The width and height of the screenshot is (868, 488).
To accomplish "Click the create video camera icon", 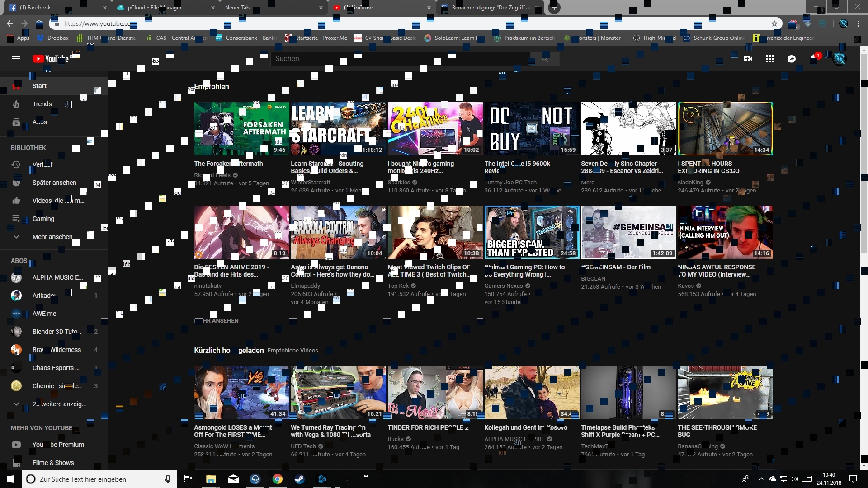I will point(748,59).
